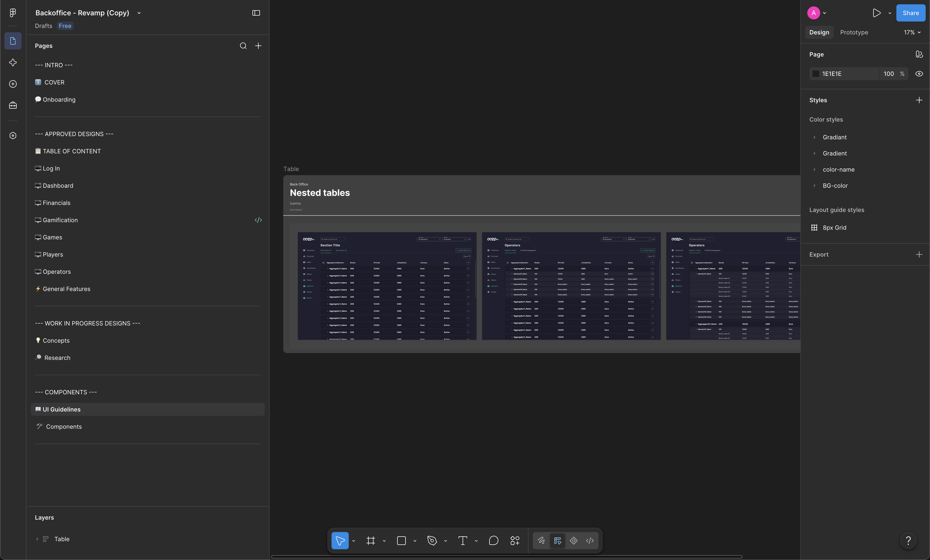This screenshot has height=560, width=930.
Task: Select the Comment tool in toolbar
Action: point(493,540)
